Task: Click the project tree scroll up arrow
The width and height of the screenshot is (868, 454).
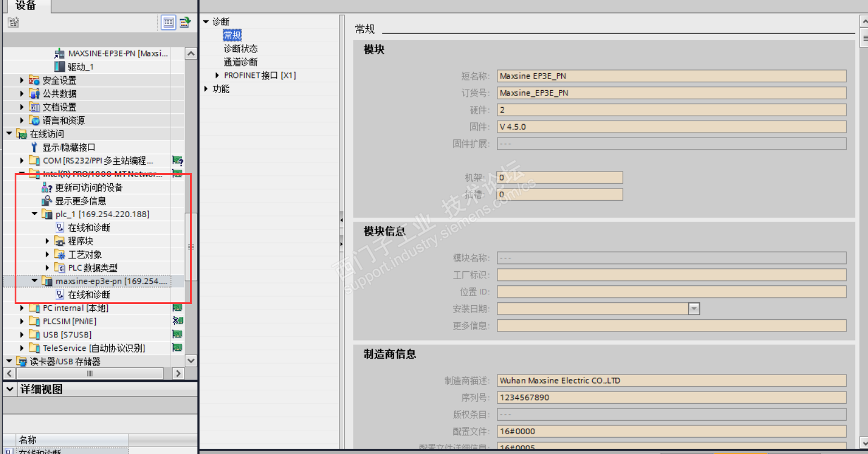Action: click(x=191, y=54)
